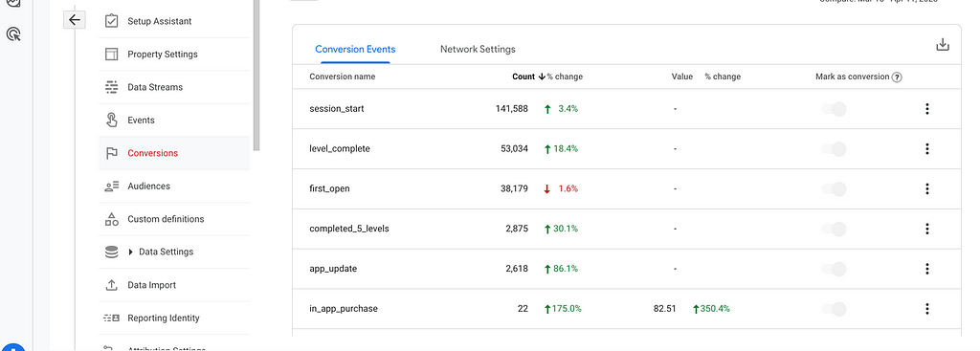Toggle level_complete conversion switch
The image size is (980, 351).
[x=834, y=149]
